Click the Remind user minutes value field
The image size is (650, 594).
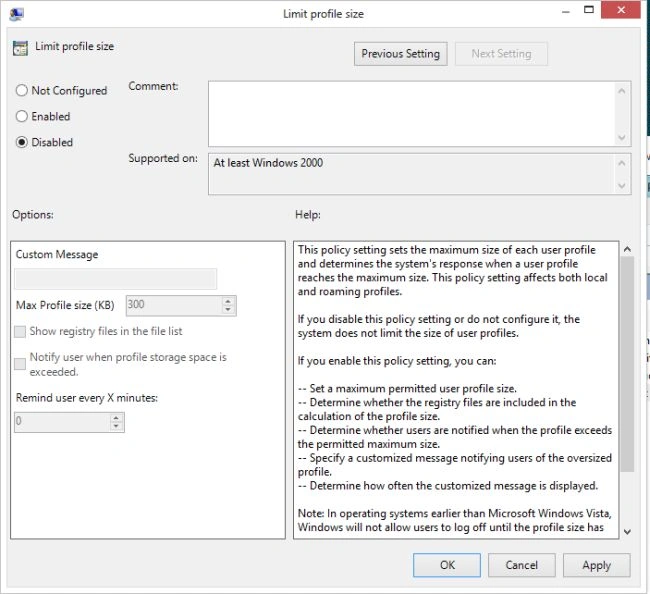pos(62,422)
